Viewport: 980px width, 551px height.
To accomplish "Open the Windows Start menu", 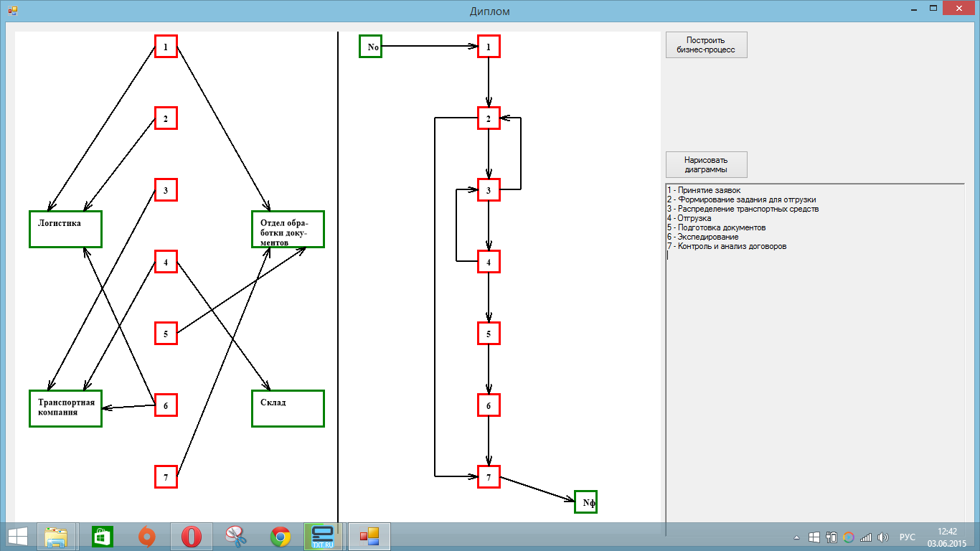I will point(17,537).
